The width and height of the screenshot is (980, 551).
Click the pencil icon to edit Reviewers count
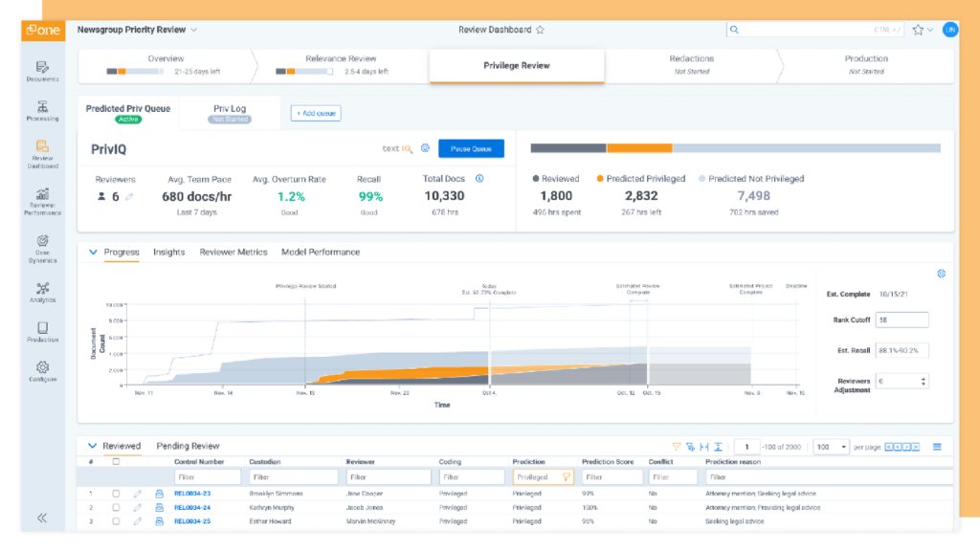(x=129, y=197)
